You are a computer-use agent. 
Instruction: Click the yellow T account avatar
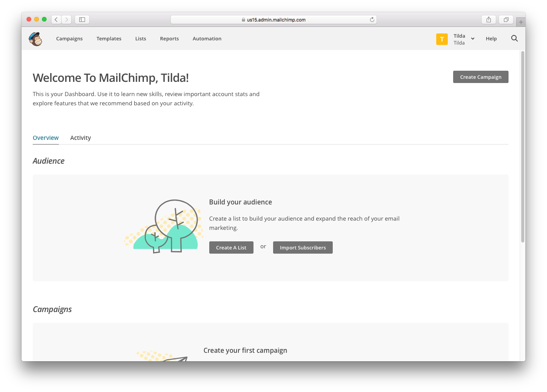tap(442, 39)
